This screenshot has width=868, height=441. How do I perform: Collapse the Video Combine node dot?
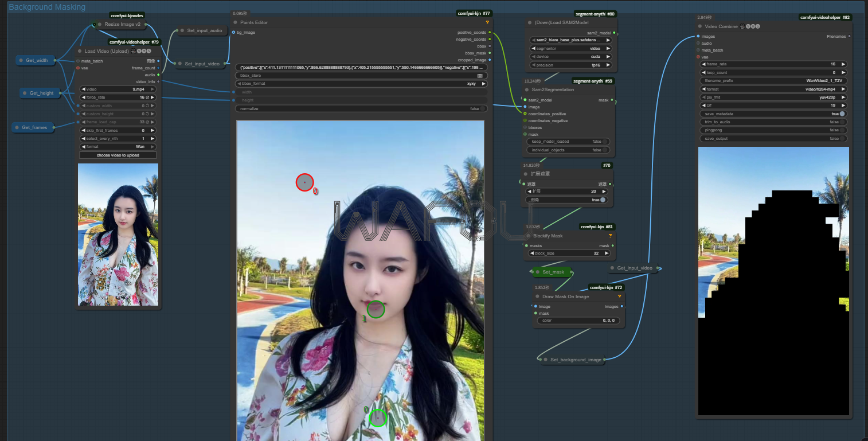pyautogui.click(x=700, y=26)
